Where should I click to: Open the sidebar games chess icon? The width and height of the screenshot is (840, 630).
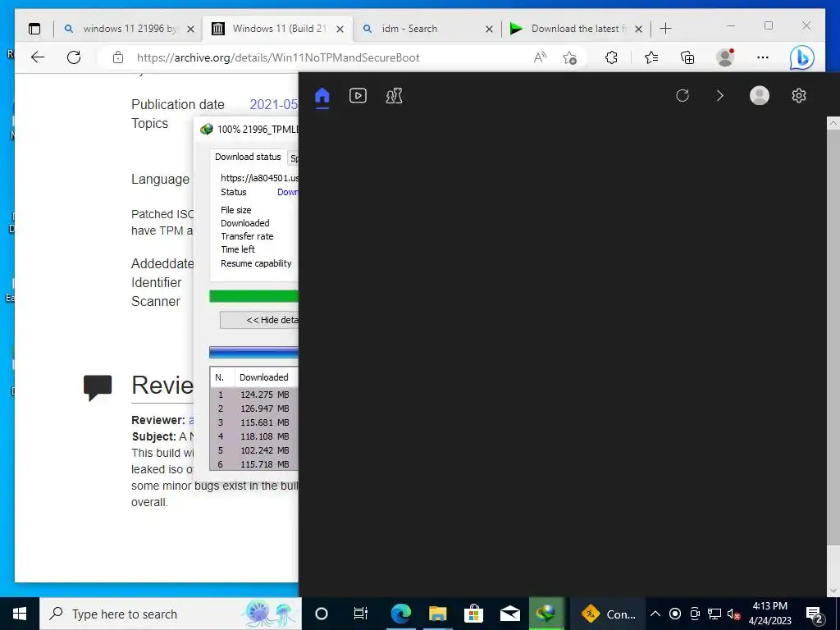tap(395, 96)
